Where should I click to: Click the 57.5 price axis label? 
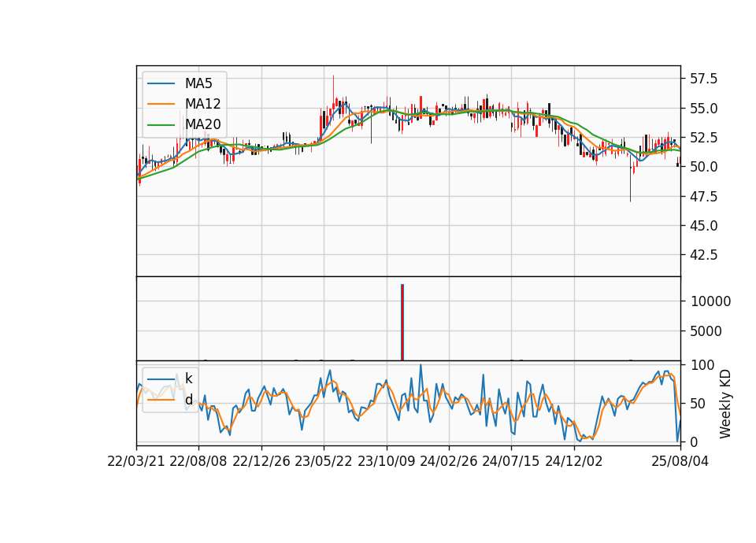(703, 79)
